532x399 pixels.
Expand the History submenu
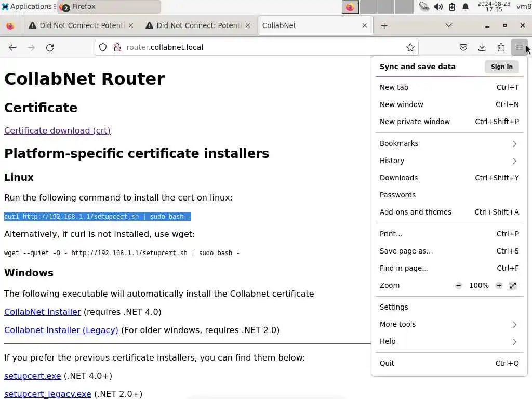point(449,161)
